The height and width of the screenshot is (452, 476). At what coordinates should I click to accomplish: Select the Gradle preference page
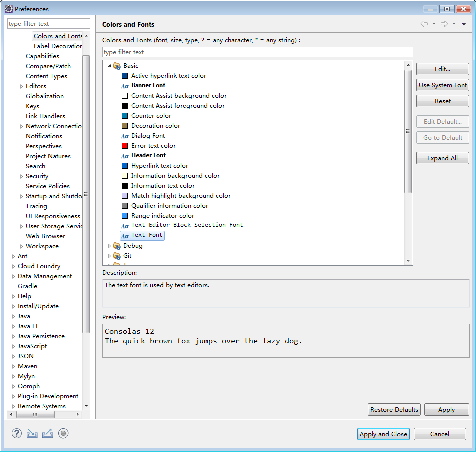(27, 286)
